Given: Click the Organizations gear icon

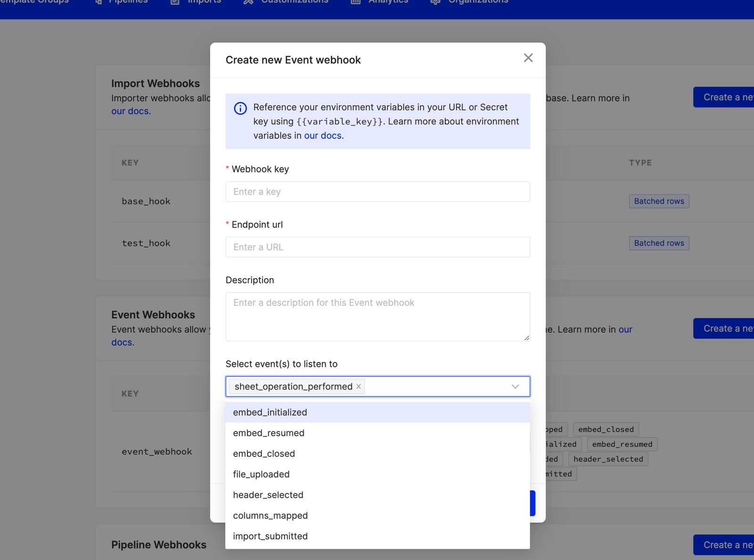Looking at the screenshot, I should point(434,2).
